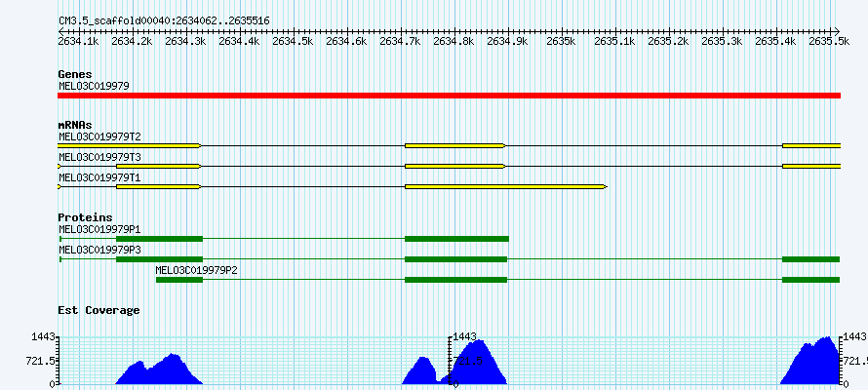Viewport: 868px width, 390px height.
Task: Click the T2 last yellow exon
Action: click(x=811, y=145)
